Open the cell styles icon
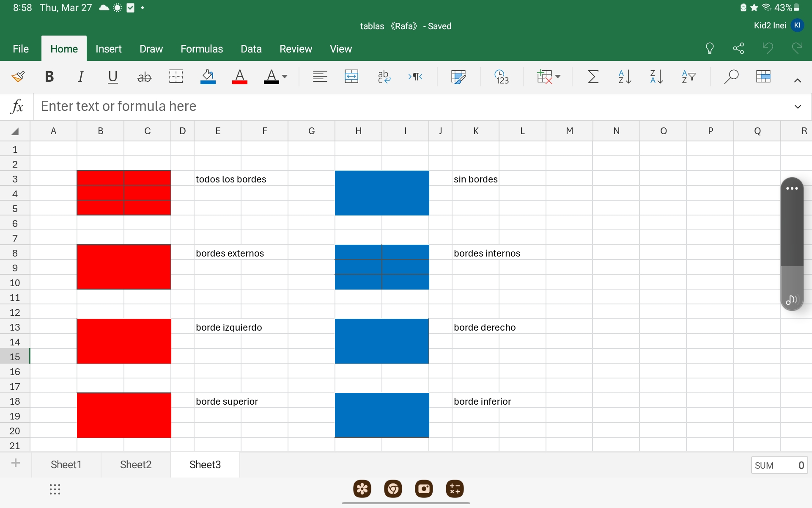 (x=458, y=77)
